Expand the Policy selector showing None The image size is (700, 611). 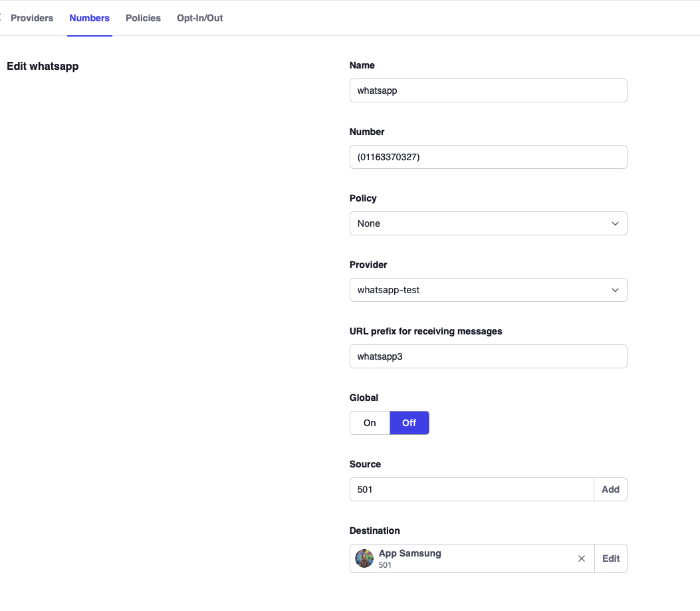[489, 223]
